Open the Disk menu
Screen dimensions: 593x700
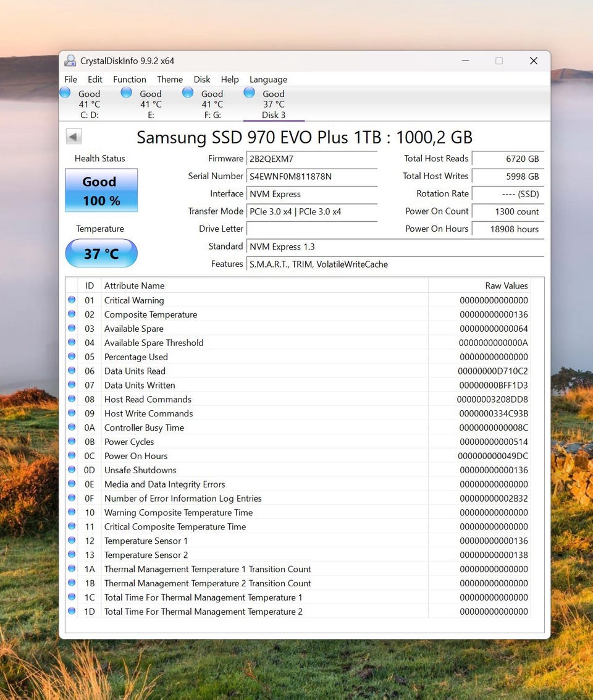coord(202,80)
